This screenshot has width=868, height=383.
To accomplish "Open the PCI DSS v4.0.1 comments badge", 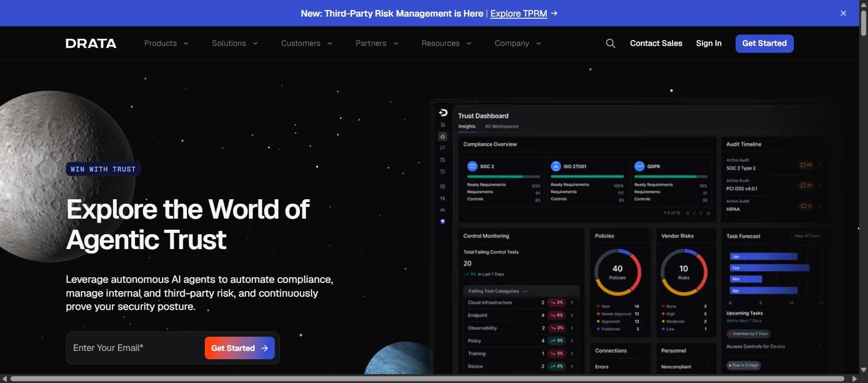I will pos(805,185).
